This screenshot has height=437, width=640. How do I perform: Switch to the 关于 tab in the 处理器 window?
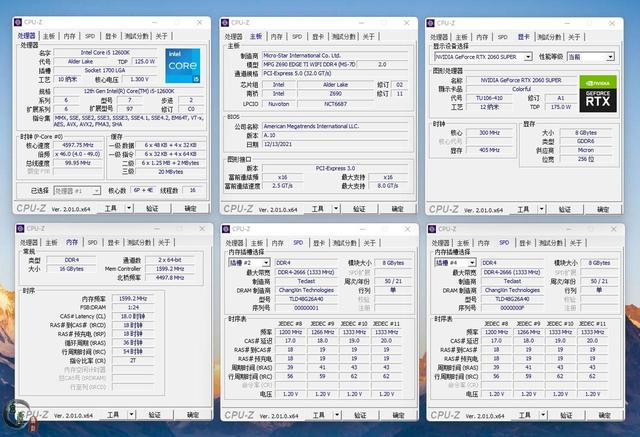coord(162,36)
